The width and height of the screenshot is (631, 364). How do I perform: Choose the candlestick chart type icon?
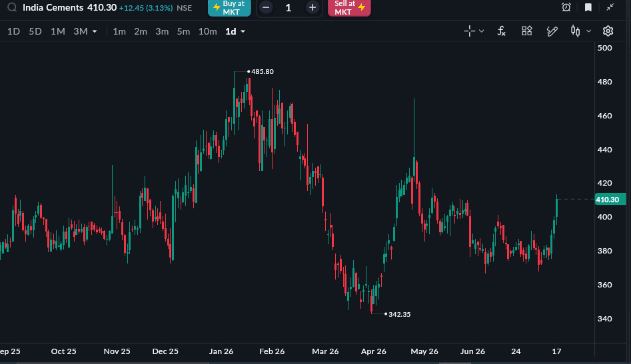click(x=576, y=31)
